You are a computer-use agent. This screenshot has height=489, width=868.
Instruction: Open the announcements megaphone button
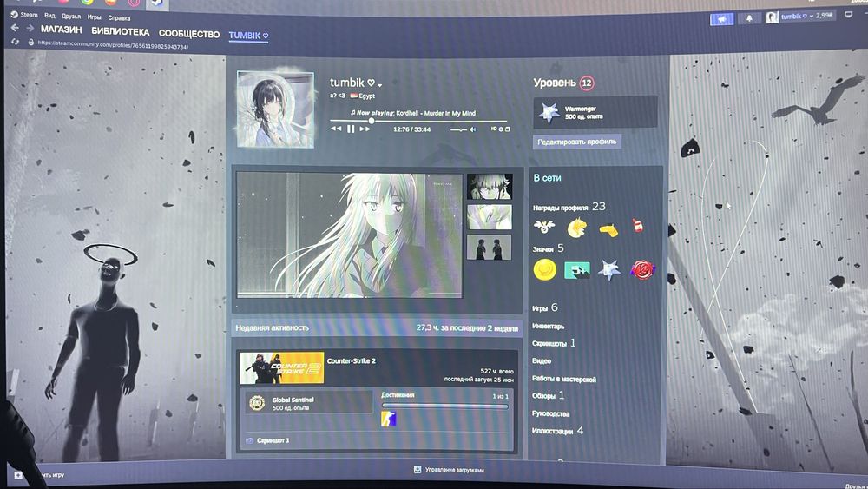(721, 19)
